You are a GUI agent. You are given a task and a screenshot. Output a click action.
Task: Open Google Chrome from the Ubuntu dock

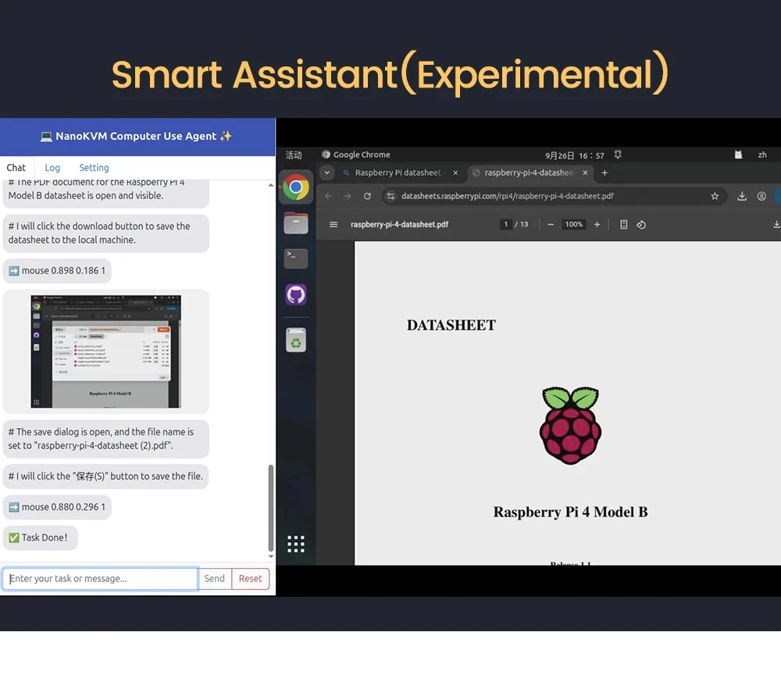click(296, 187)
